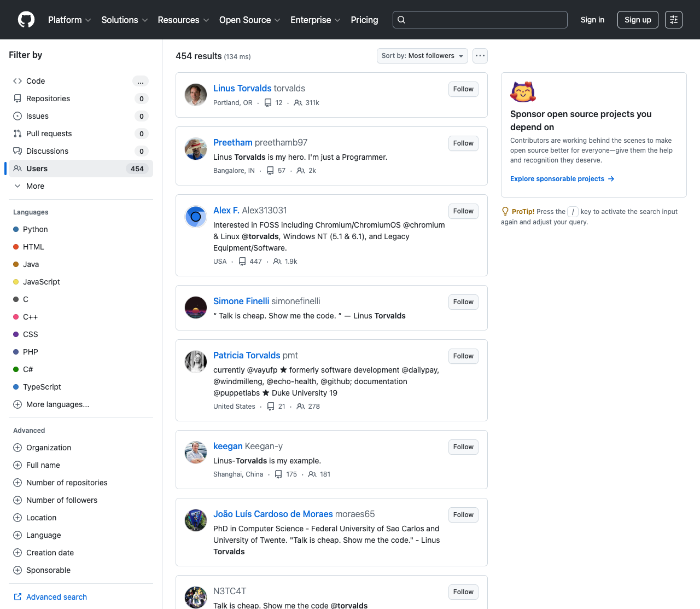The image size is (700, 609).
Task: Click the plus icon next to Location
Action: (x=17, y=518)
